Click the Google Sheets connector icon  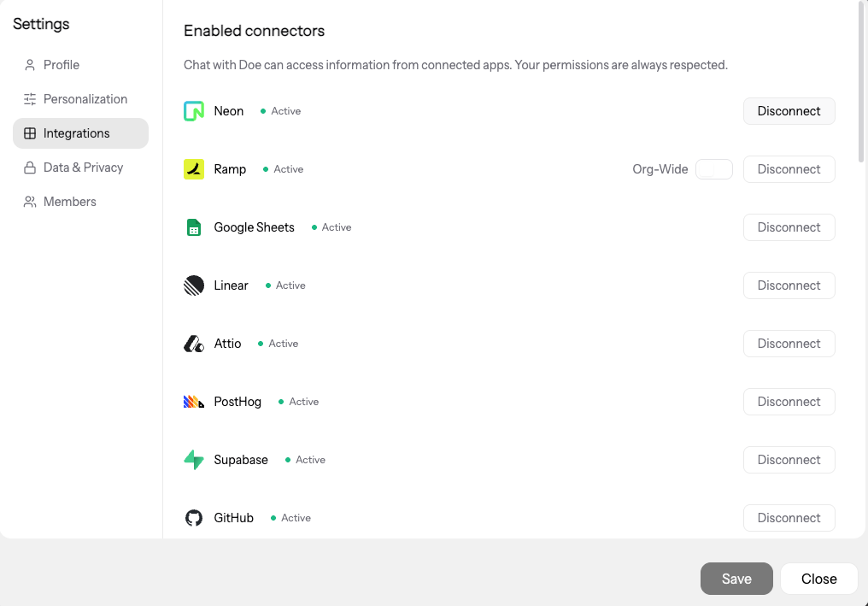193,227
